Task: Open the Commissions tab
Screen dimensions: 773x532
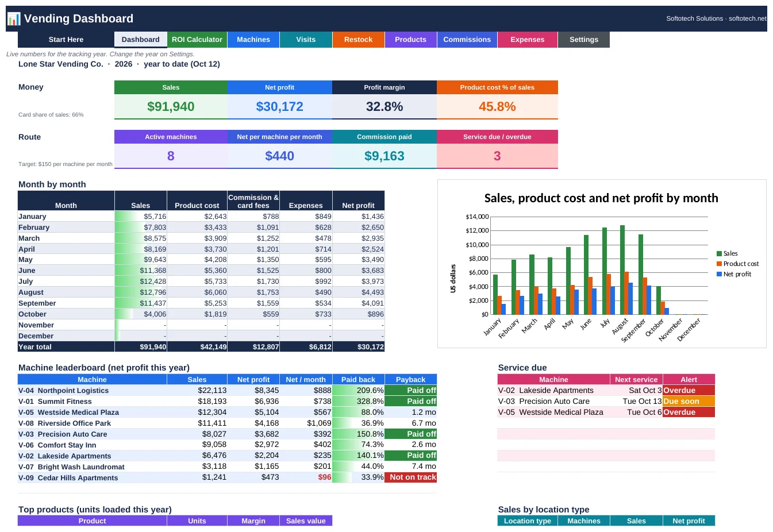Action: pos(467,40)
